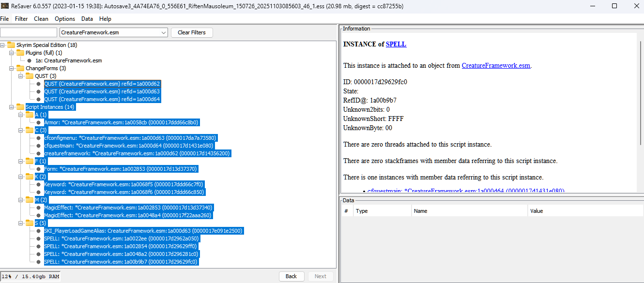The height and width of the screenshot is (283, 644).
Task: Select the SKI_PlayerLoadGameAlias instance
Action: (143, 231)
